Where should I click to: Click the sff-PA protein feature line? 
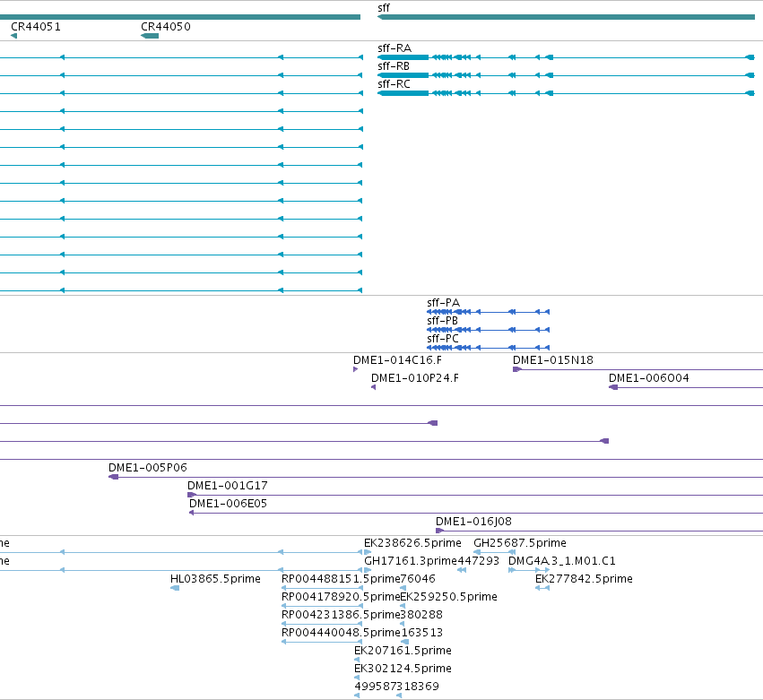click(488, 312)
